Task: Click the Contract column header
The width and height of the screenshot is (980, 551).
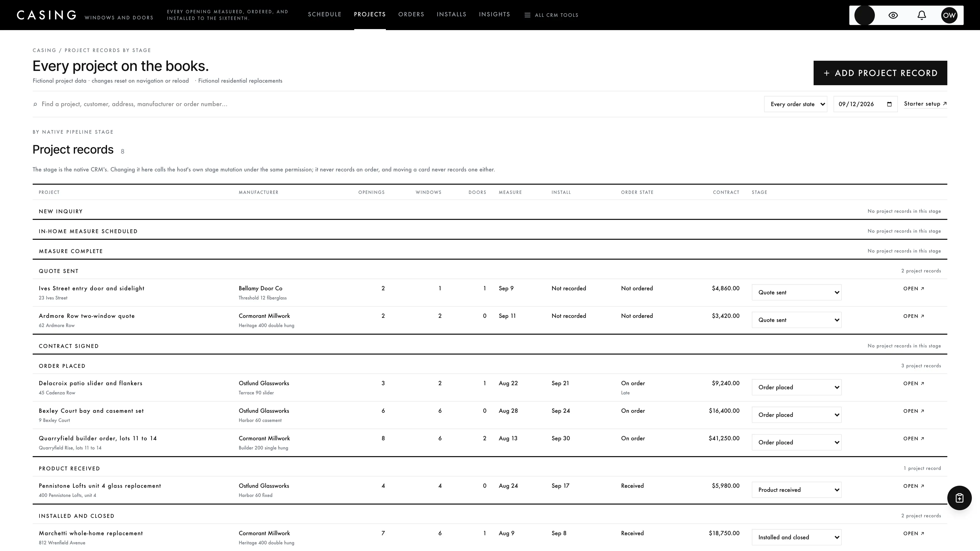Action: [726, 192]
